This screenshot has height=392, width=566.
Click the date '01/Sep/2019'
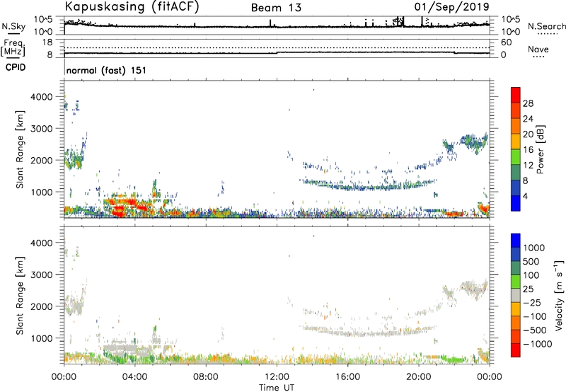(451, 7)
